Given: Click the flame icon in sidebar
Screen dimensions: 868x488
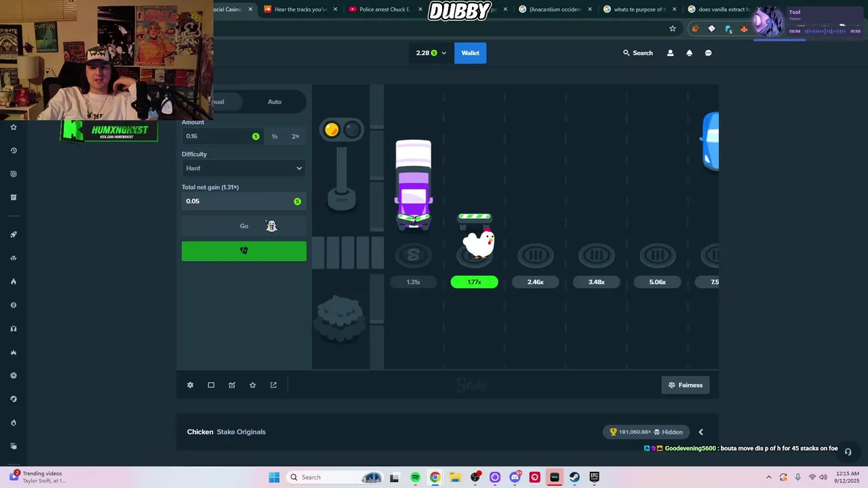Looking at the screenshot, I should click(13, 281).
